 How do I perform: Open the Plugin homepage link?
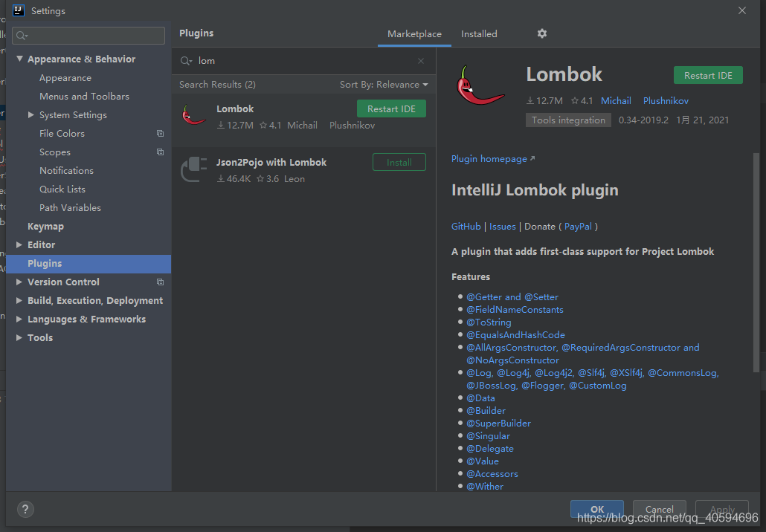click(x=493, y=158)
